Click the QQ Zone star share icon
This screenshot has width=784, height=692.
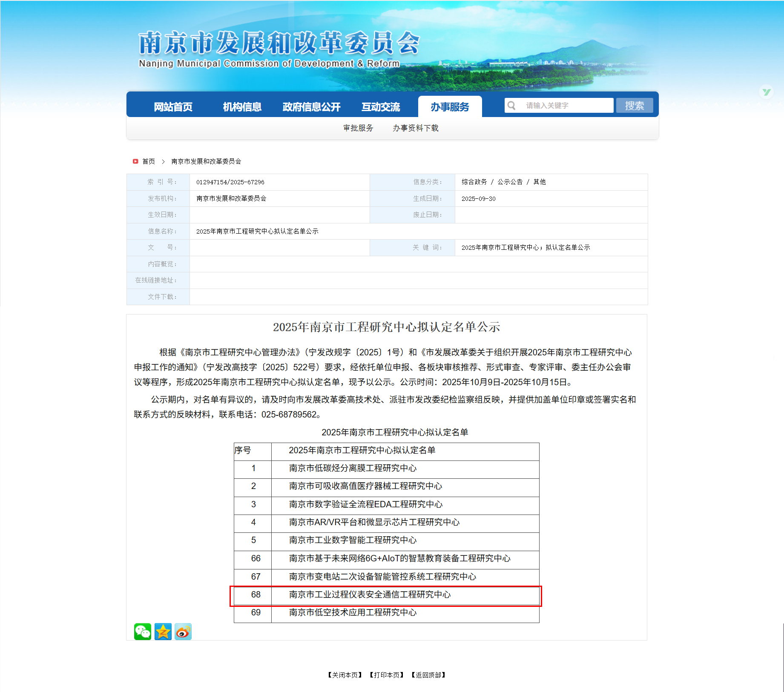(x=163, y=632)
